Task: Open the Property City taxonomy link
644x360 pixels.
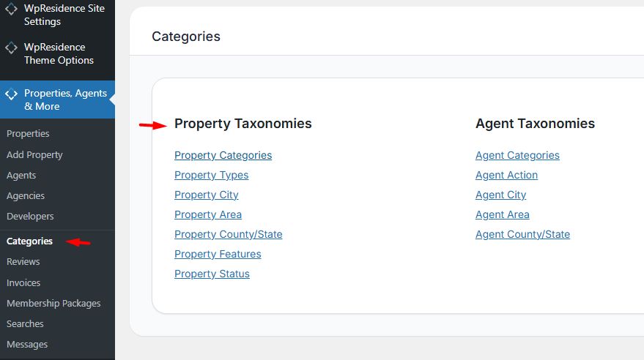Action: [x=206, y=195]
